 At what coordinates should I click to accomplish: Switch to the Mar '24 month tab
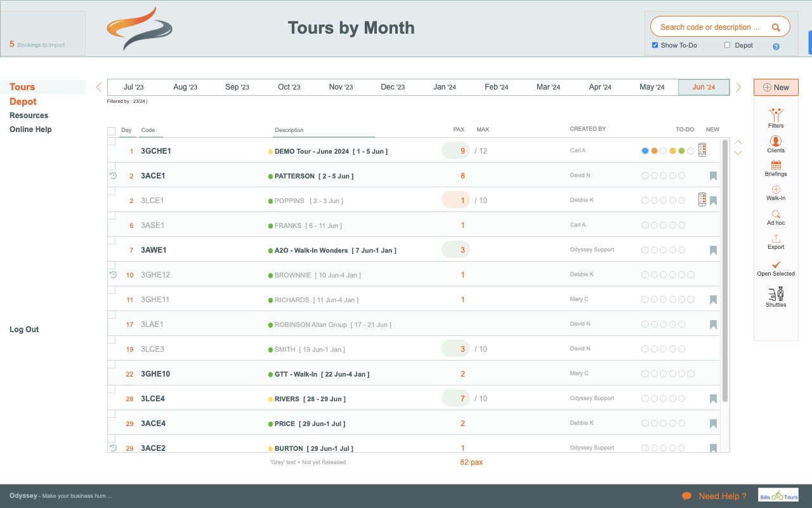pos(548,87)
